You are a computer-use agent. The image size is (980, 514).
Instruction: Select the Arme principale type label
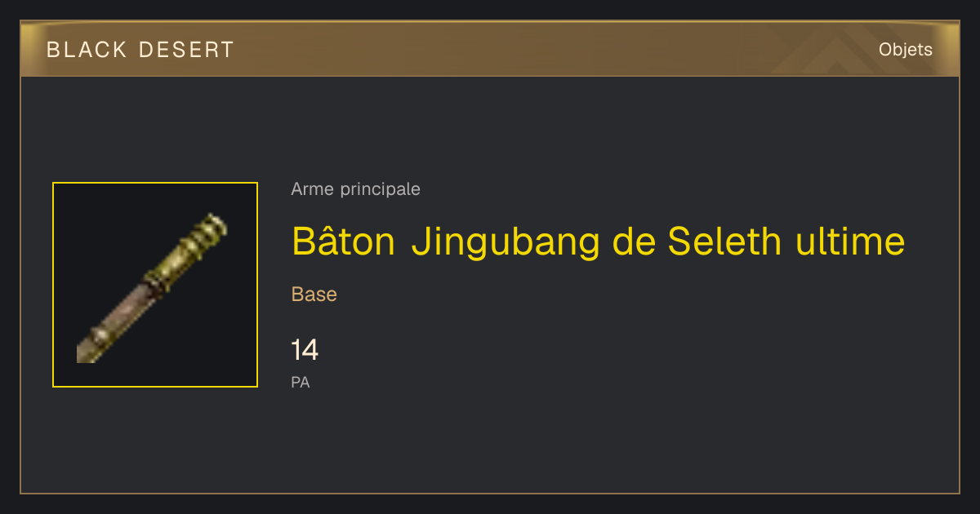355,189
